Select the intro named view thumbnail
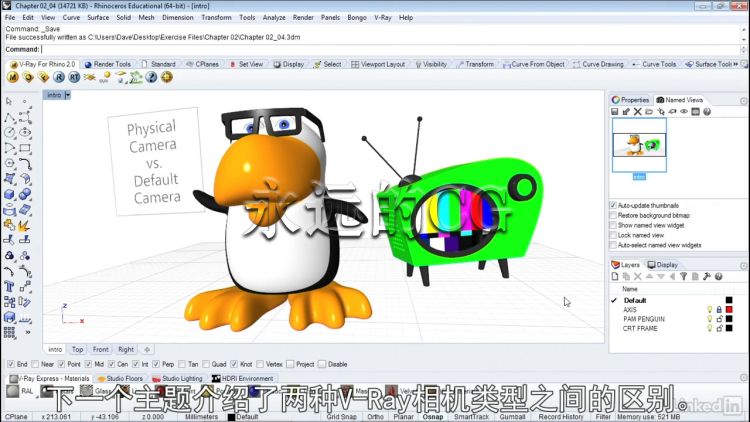 (639, 145)
